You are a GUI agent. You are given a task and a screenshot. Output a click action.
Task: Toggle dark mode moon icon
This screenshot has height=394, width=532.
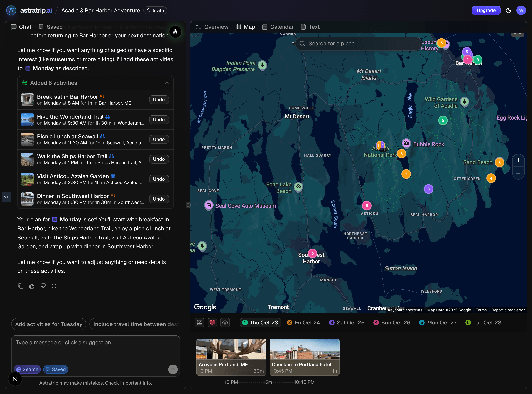(x=508, y=10)
